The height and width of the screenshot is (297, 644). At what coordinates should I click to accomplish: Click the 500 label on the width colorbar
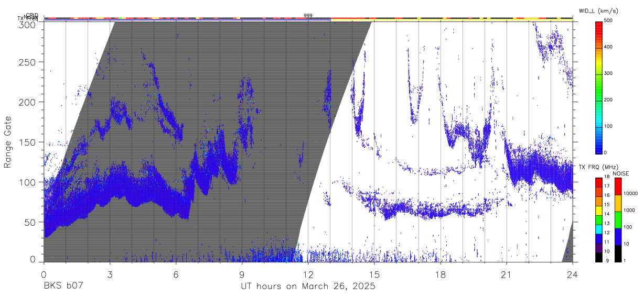point(608,21)
